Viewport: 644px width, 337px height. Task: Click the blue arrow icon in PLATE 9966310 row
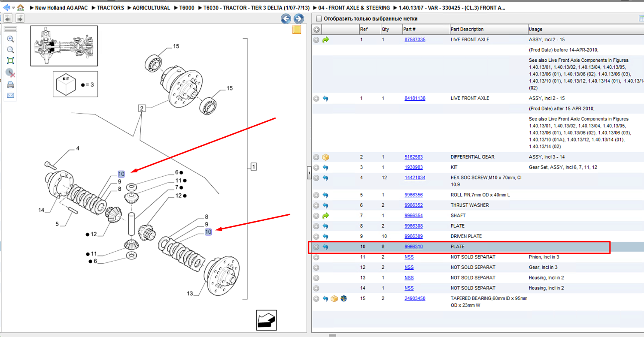(x=325, y=247)
